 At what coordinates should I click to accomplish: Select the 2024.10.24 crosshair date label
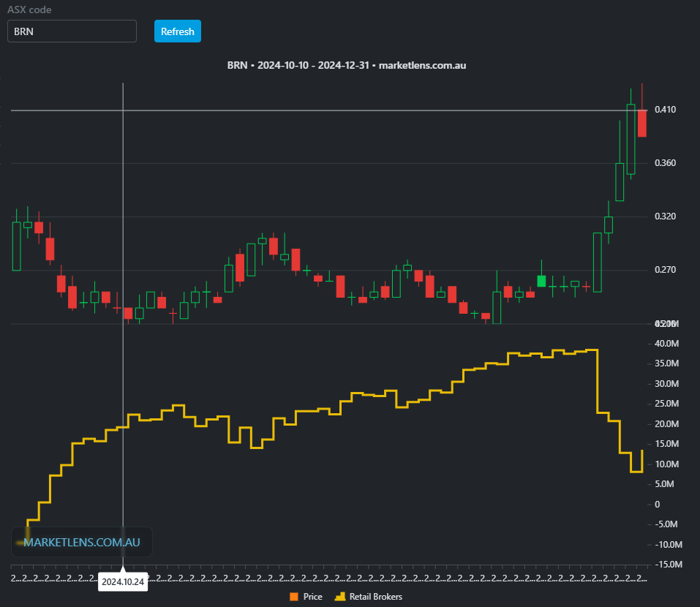click(x=123, y=583)
